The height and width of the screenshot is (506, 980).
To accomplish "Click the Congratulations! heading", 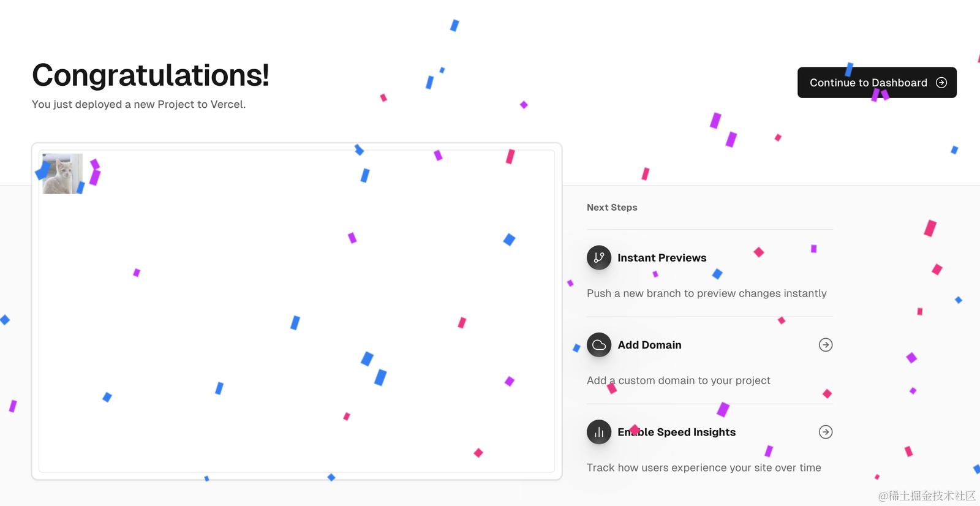I will click(x=151, y=75).
